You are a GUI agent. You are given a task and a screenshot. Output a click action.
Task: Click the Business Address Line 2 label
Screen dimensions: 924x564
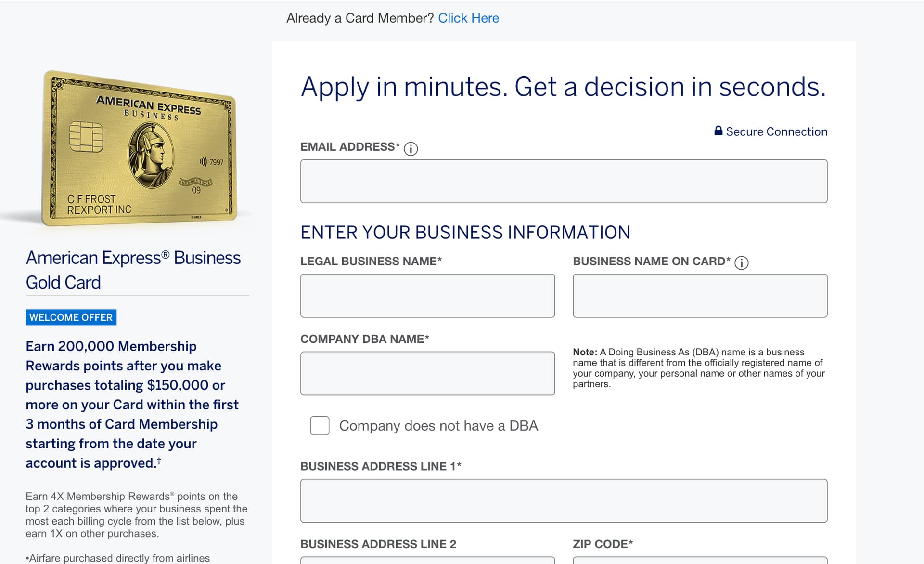click(x=378, y=544)
